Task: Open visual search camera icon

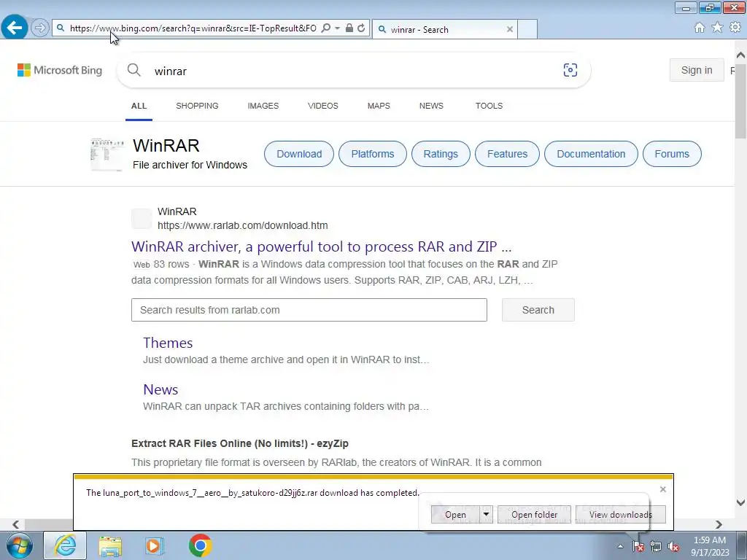Action: 570,70
